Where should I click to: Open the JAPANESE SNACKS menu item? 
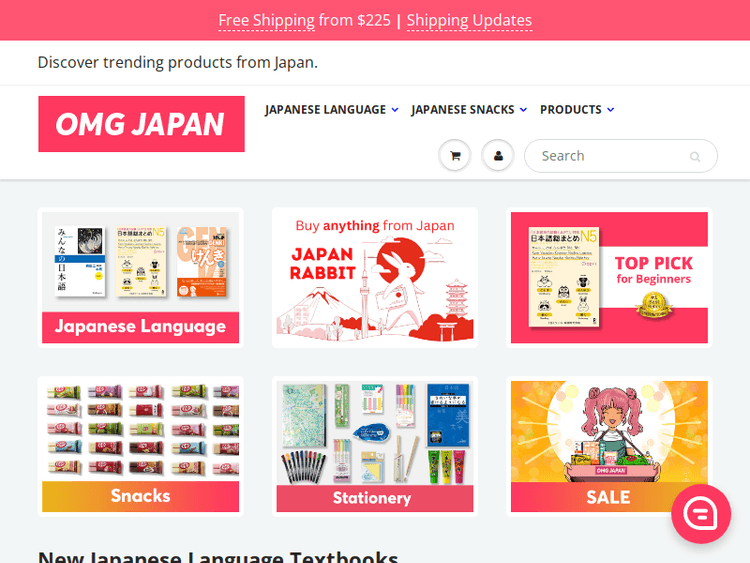click(463, 110)
